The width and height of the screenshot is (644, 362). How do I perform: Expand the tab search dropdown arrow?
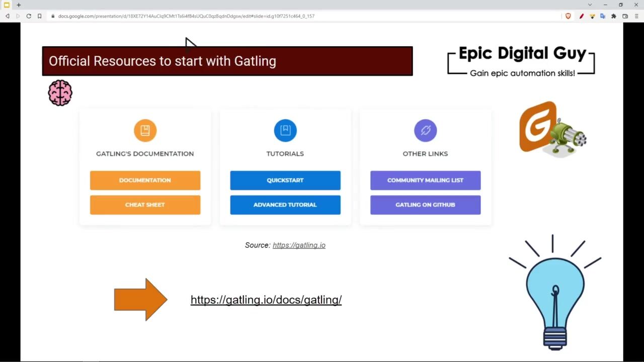pos(590,5)
